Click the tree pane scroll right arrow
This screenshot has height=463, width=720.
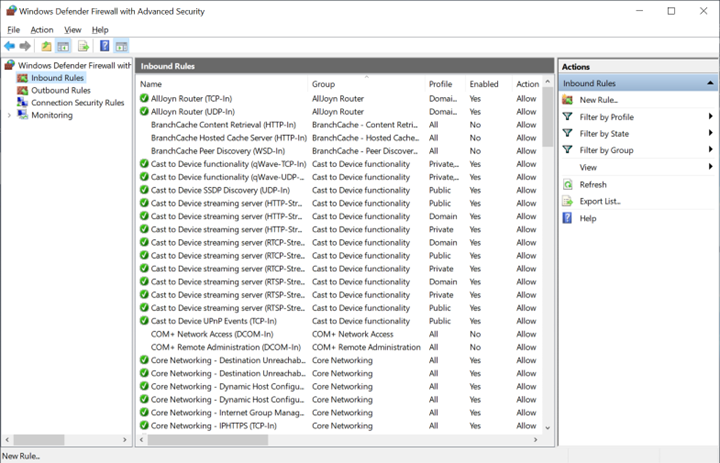124,440
